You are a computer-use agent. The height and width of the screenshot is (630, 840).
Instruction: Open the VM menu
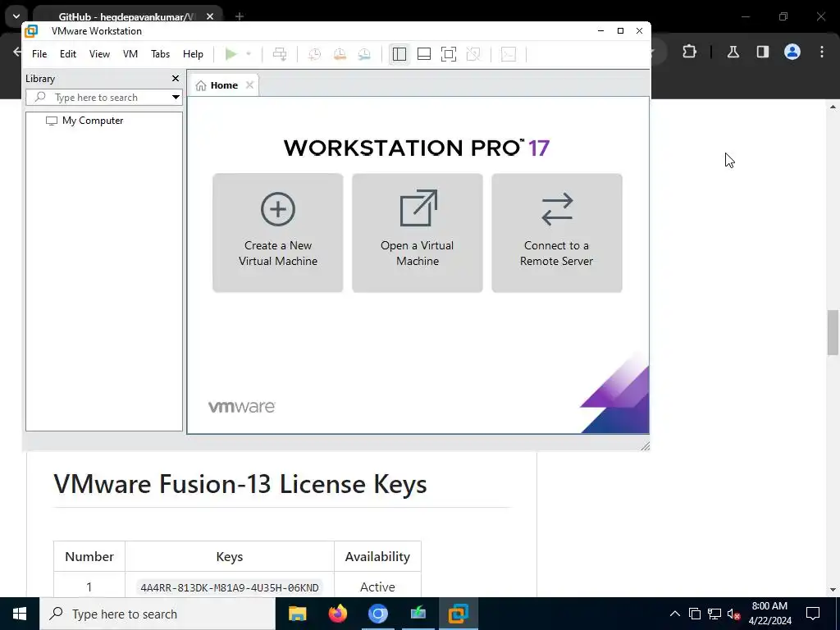coord(130,54)
